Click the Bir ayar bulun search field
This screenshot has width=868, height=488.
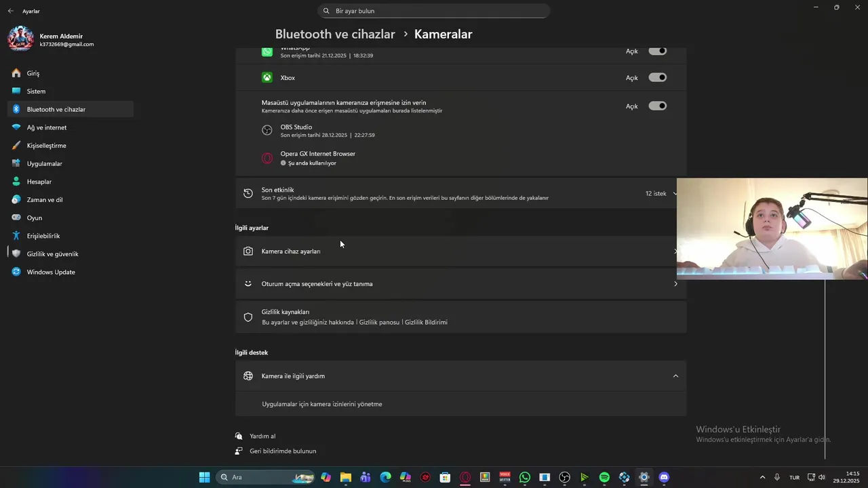pyautogui.click(x=433, y=11)
